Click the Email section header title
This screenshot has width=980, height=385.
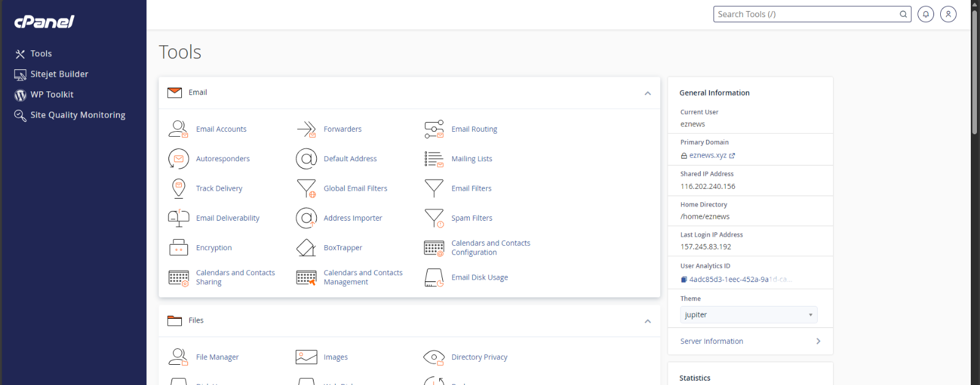click(x=198, y=93)
